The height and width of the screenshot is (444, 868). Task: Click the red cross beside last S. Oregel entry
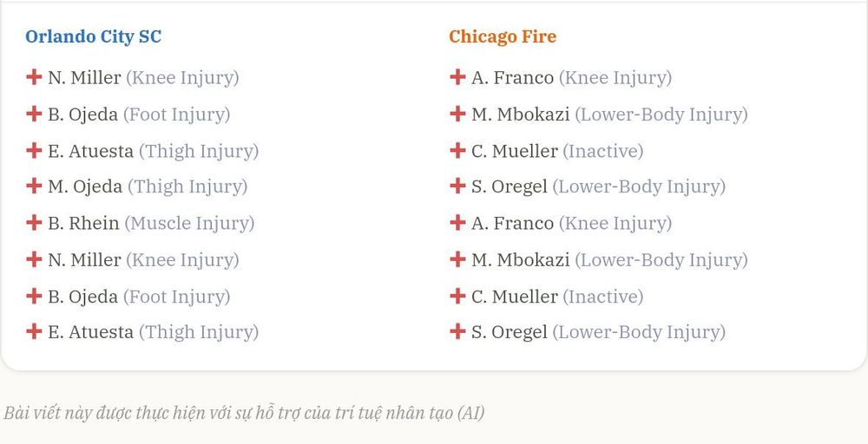(x=457, y=332)
